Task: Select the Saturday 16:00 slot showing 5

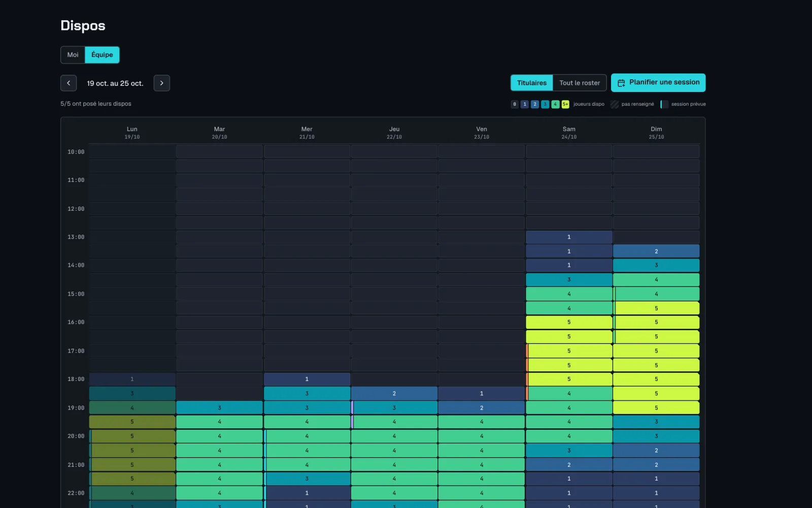Action: click(x=569, y=322)
